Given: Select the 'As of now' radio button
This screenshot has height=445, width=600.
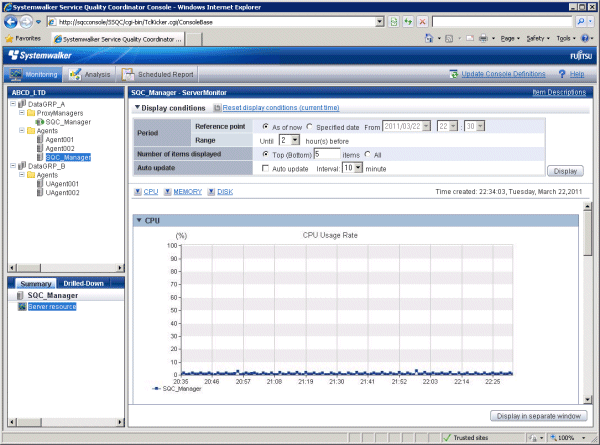Looking at the screenshot, I should click(x=265, y=126).
